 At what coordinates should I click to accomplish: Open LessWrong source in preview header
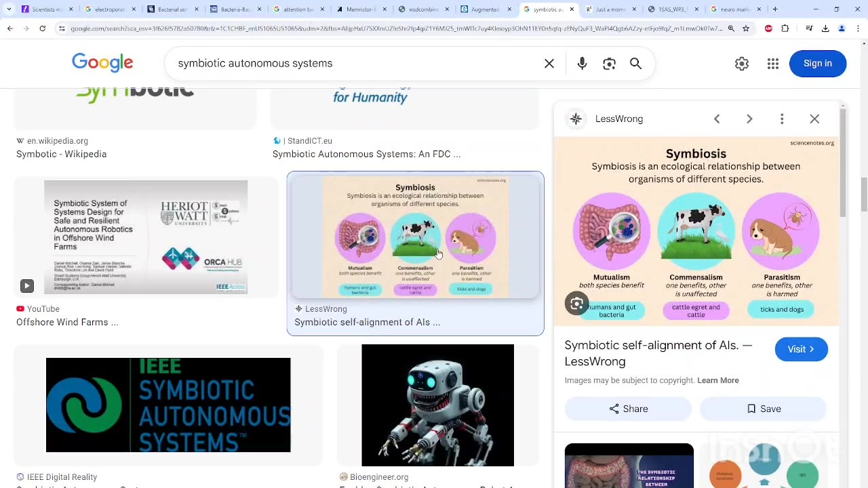(618, 119)
